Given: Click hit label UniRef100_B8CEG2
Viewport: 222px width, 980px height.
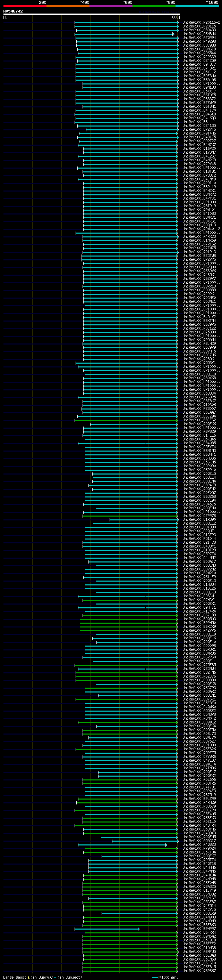Looking at the screenshot, I should pyautogui.click(x=199, y=420).
